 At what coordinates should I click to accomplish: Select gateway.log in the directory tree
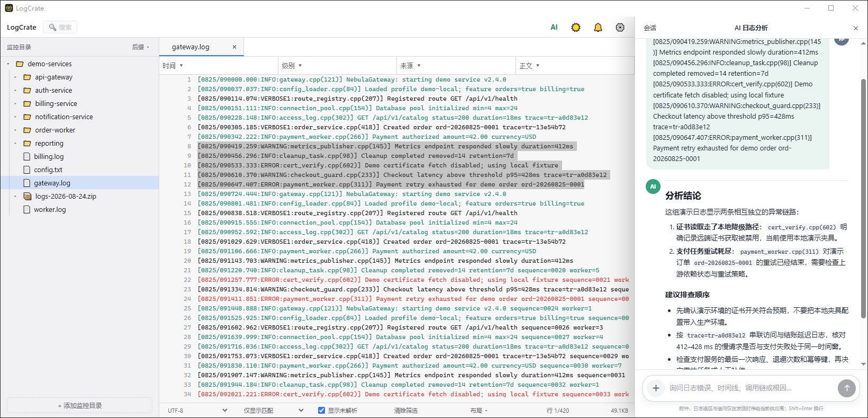click(x=79, y=183)
